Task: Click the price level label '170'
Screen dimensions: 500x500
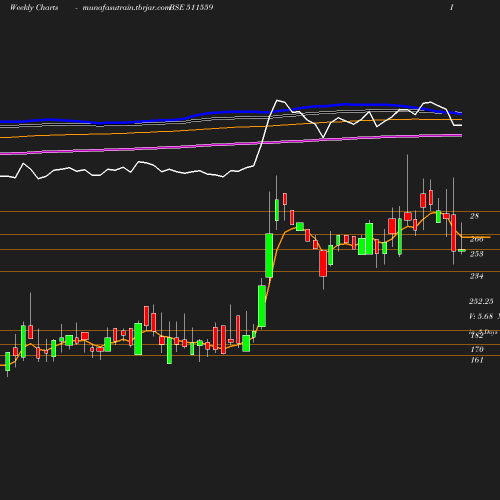Action: [477, 349]
